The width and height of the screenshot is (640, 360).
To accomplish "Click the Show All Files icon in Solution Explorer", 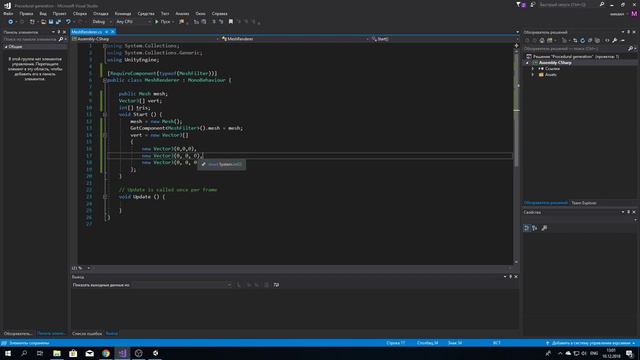I will click(597, 40).
